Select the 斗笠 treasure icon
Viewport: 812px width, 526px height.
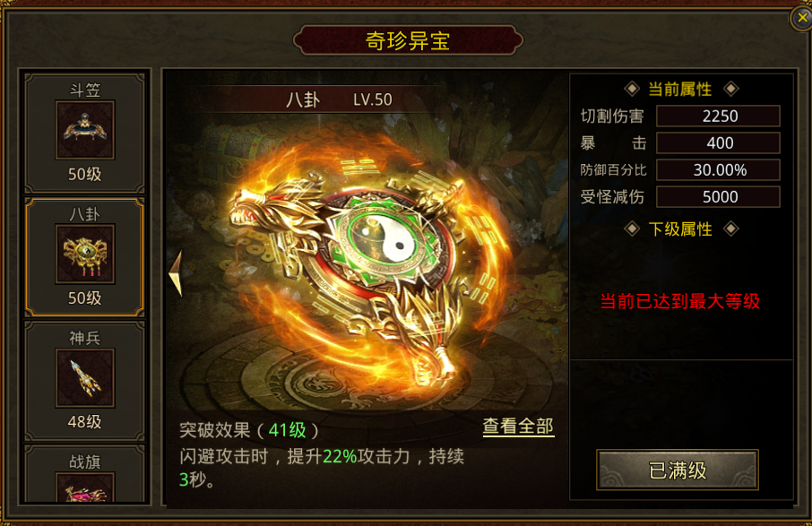click(85, 130)
